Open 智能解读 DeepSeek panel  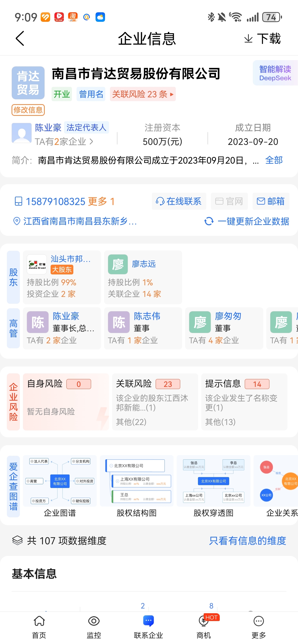click(275, 73)
